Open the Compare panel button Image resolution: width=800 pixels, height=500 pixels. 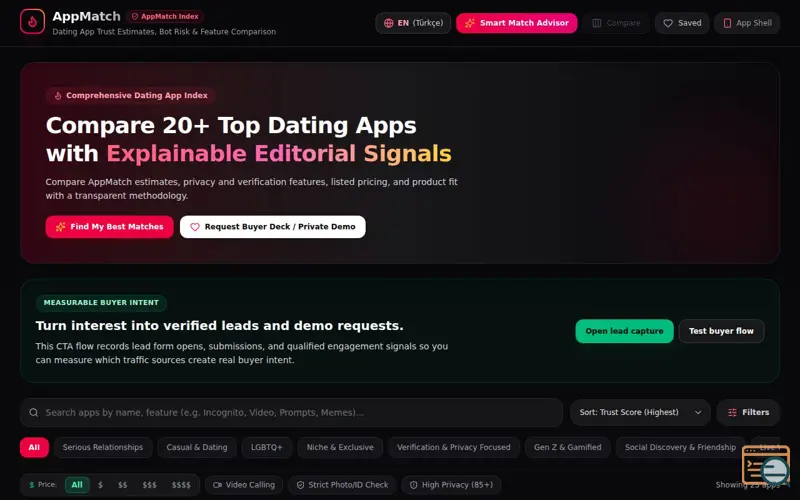point(616,23)
